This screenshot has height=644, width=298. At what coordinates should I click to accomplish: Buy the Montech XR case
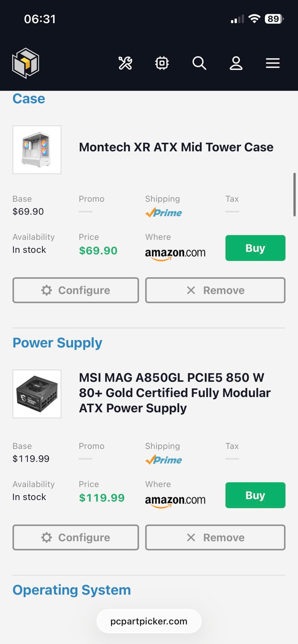(255, 248)
